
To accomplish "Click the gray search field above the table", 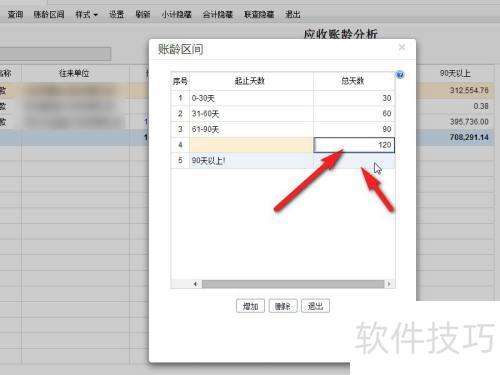I will 55,54.
